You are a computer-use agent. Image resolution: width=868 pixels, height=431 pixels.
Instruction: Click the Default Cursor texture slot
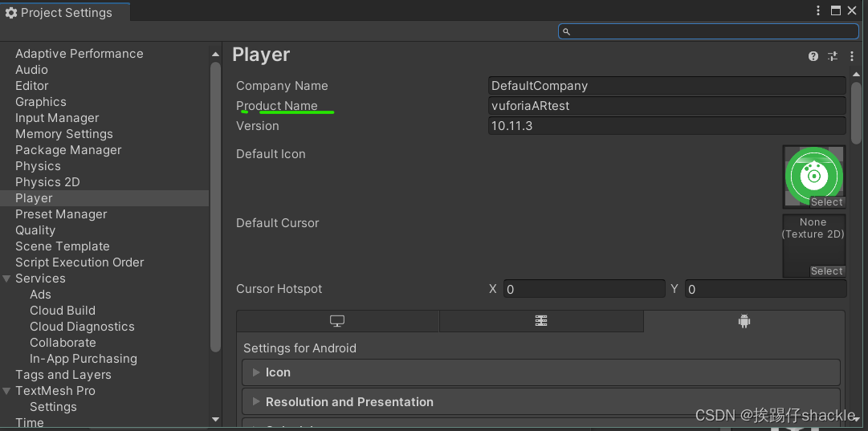pyautogui.click(x=813, y=246)
